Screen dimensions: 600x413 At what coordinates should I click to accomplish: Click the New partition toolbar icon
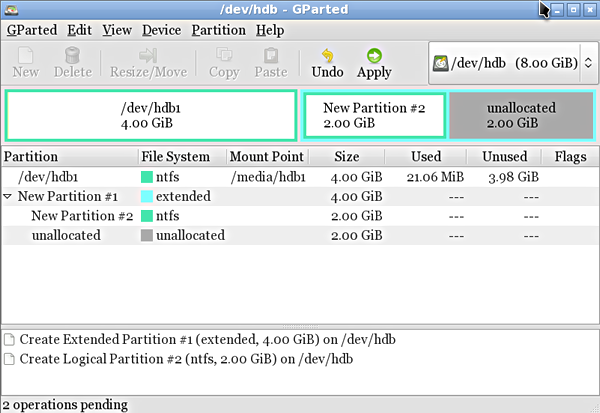coord(26,63)
